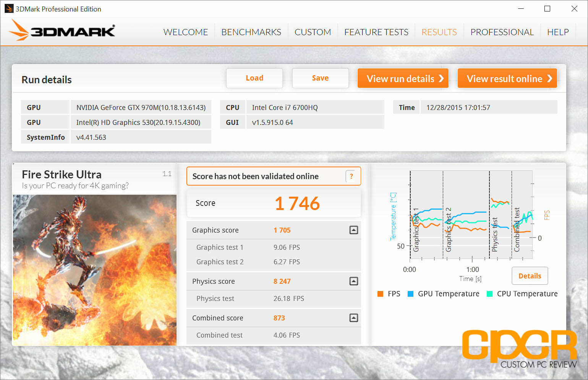Open the chart Details button
Viewport: 588px width, 380px height.
[530, 276]
